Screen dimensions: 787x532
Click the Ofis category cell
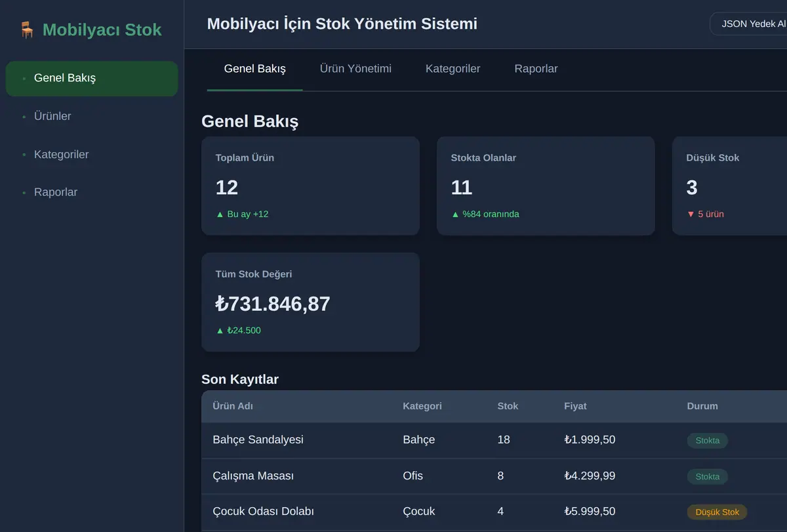pyautogui.click(x=413, y=476)
